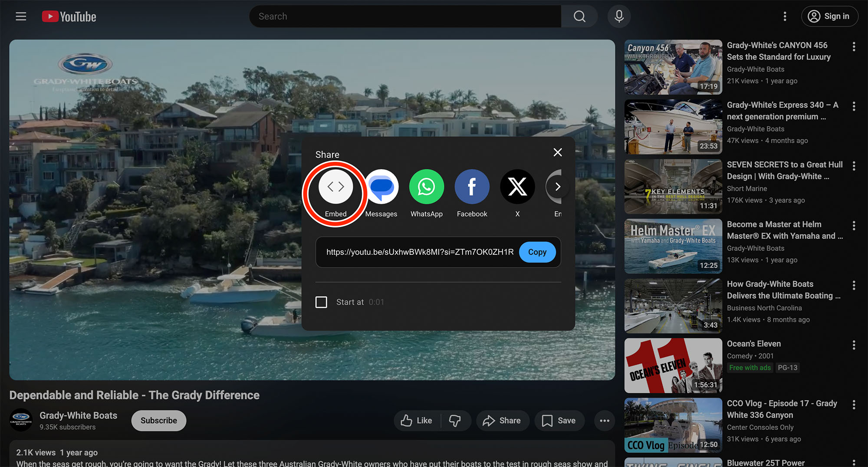Open the hamburger guide menu
The height and width of the screenshot is (467, 868).
[21, 16]
